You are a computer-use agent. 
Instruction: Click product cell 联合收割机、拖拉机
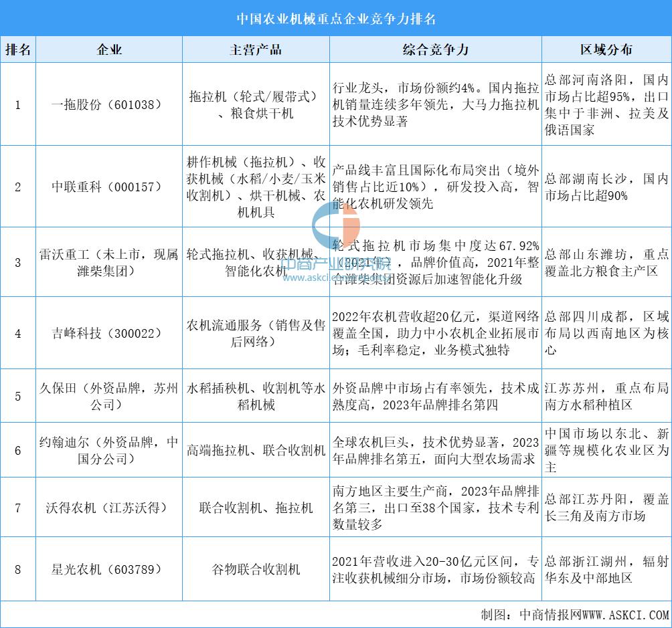coord(256,508)
